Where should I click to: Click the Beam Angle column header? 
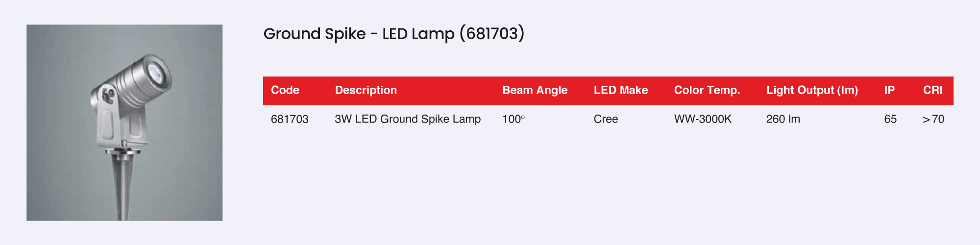(x=535, y=90)
